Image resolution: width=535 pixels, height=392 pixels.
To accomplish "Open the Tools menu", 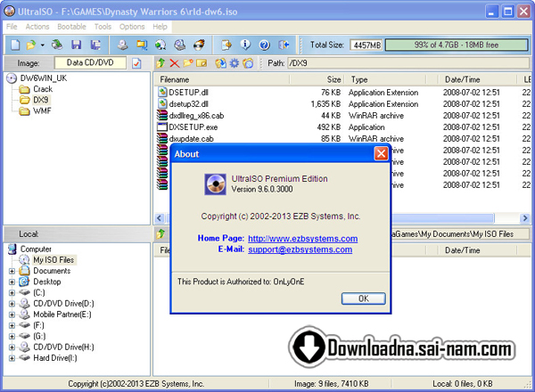I will click(103, 27).
